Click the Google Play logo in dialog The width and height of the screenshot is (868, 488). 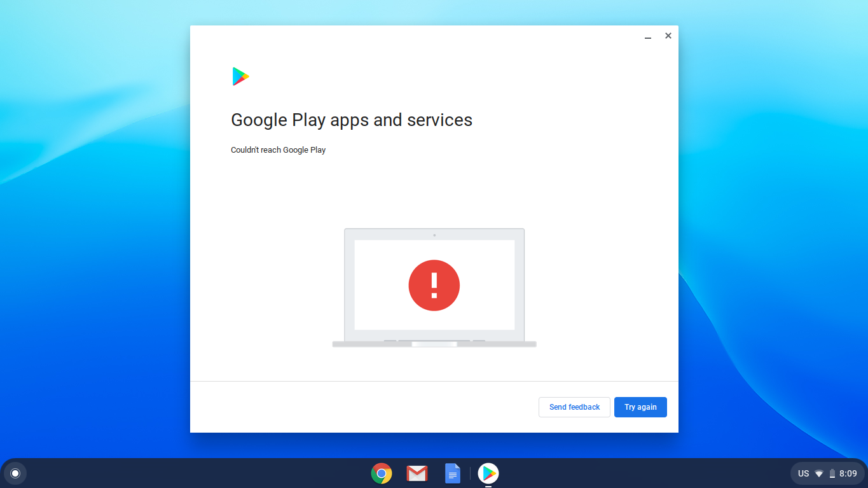240,76
